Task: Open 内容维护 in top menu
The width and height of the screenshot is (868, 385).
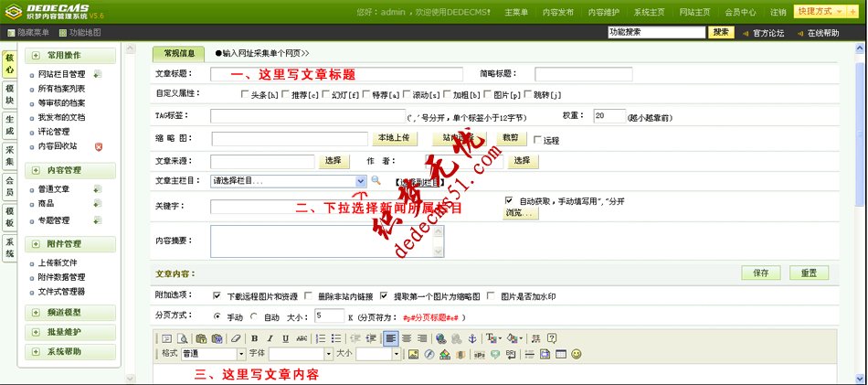Action: coord(603,12)
